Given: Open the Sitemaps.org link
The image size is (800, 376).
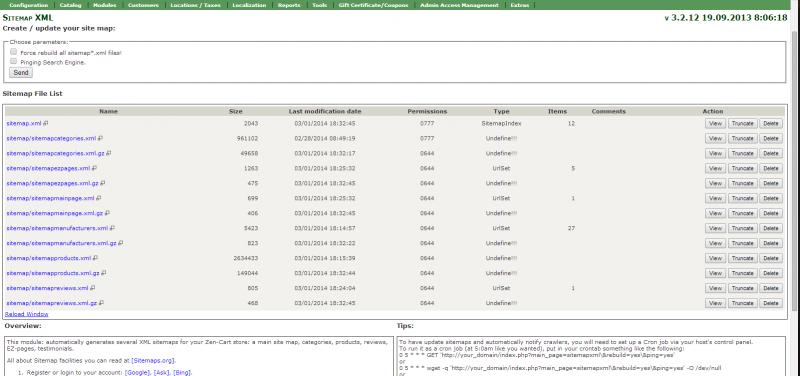Looking at the screenshot, I should [x=153, y=360].
